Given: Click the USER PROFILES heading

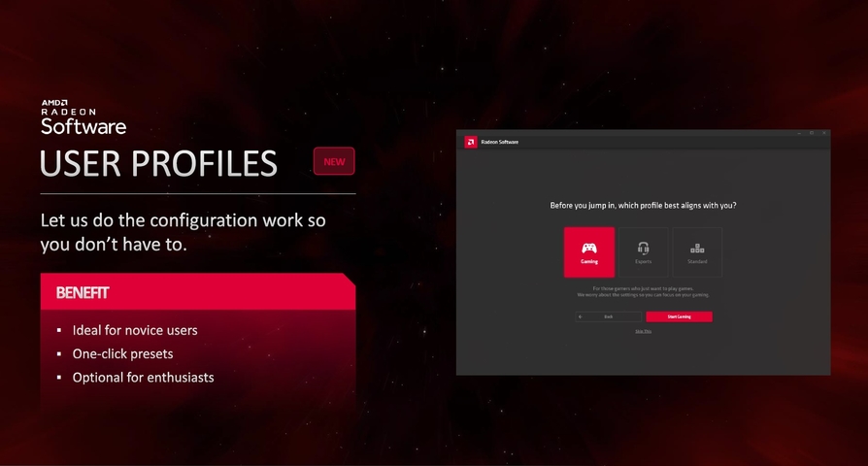Looking at the screenshot, I should pyautogui.click(x=158, y=164).
